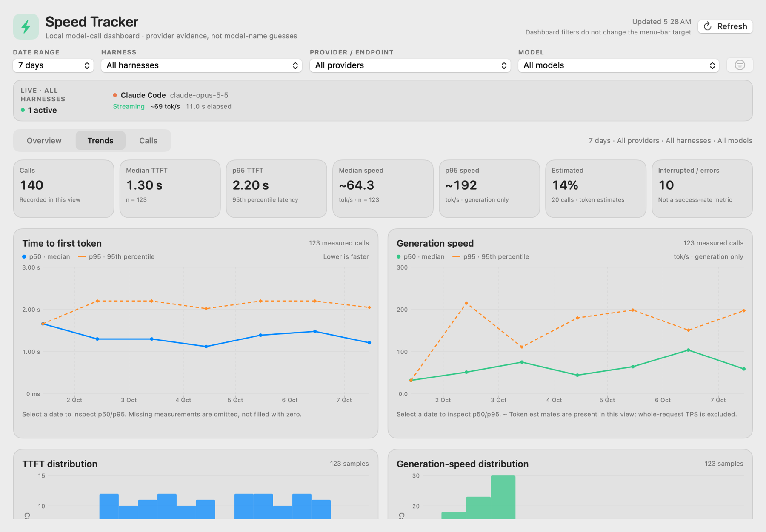Screen dimensions: 766x532
Task: Open the All harnesses dropdown
Action: (x=201, y=65)
